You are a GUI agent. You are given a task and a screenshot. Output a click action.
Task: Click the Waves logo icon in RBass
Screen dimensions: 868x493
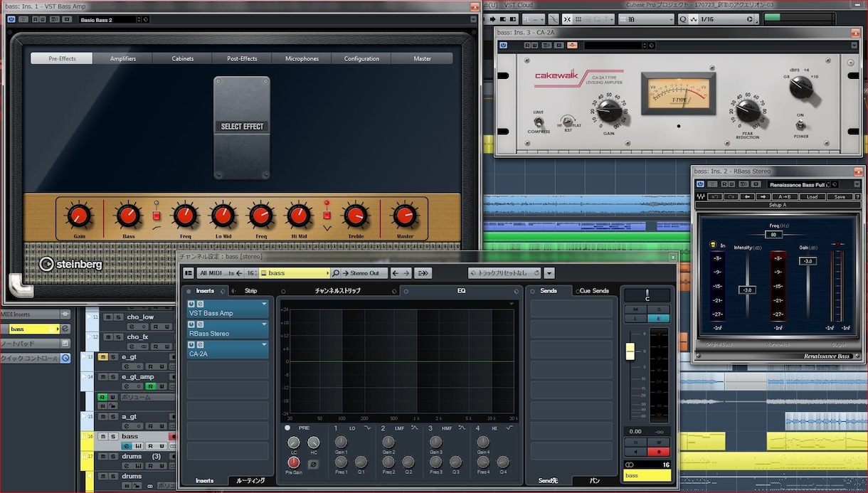702,196
